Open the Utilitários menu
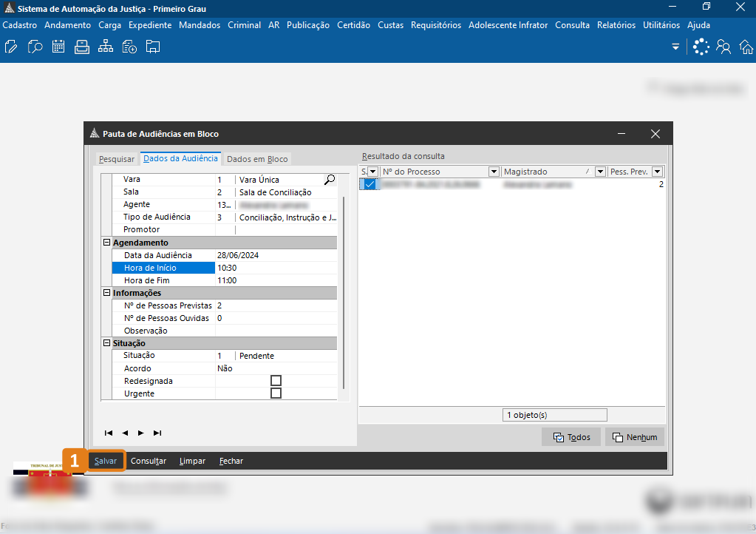Viewport: 756px width, 534px height. [661, 25]
